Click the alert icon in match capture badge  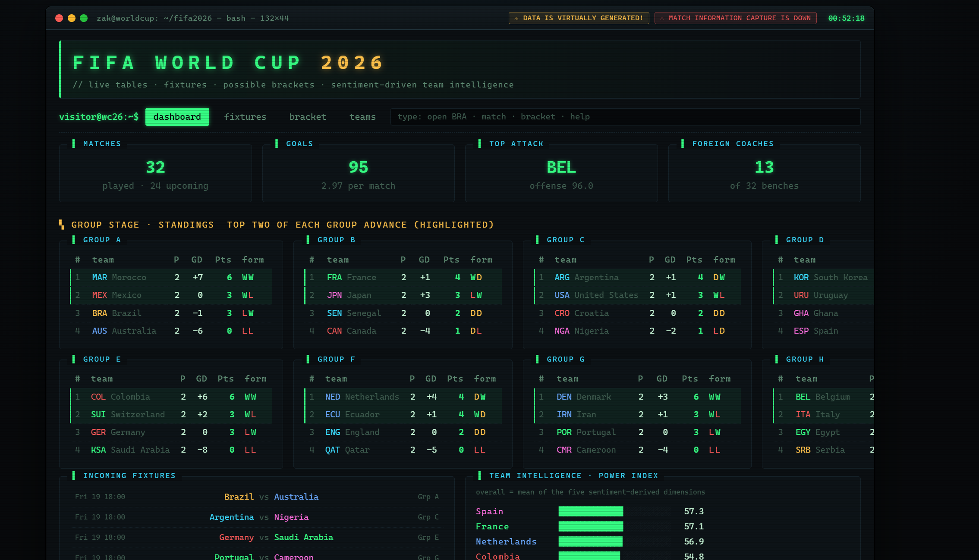[662, 18]
